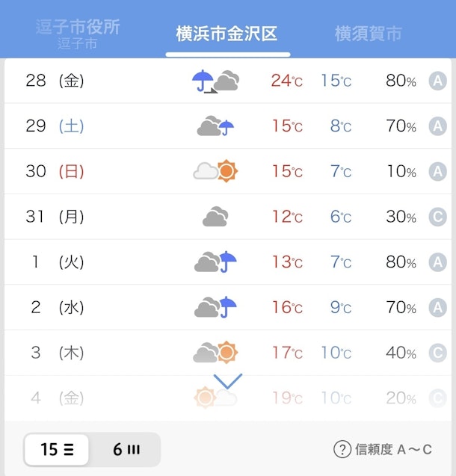Screen dimensions: 456x476
Task: Click the reliability C badge for the 31st
Action: coord(437,217)
